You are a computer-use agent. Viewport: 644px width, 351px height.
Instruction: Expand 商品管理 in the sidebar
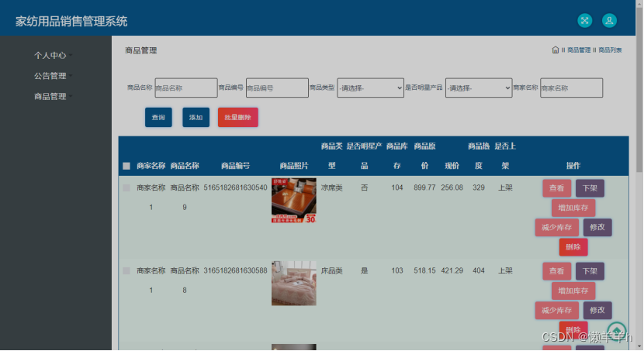tap(53, 96)
